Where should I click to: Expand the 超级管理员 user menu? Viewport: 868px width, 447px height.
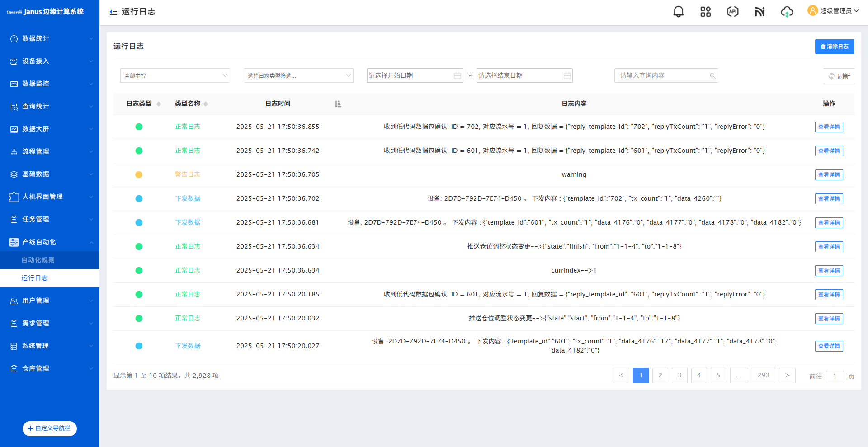click(834, 11)
